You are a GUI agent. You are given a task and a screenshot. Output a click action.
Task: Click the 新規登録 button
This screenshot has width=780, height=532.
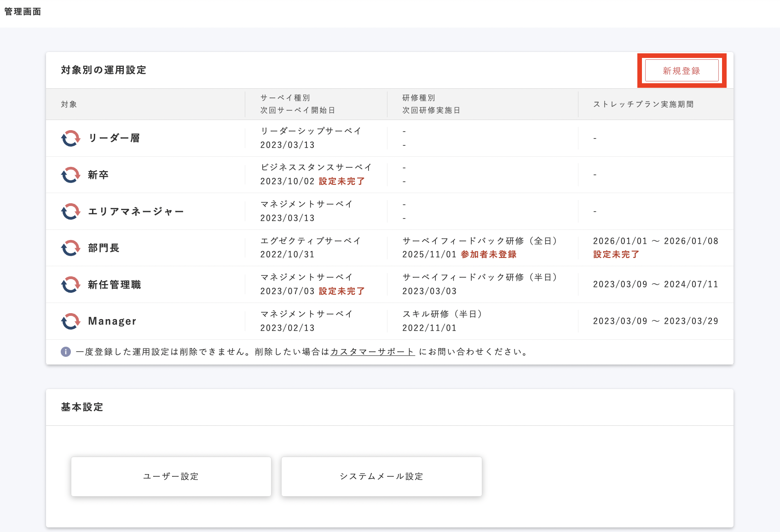click(x=682, y=70)
